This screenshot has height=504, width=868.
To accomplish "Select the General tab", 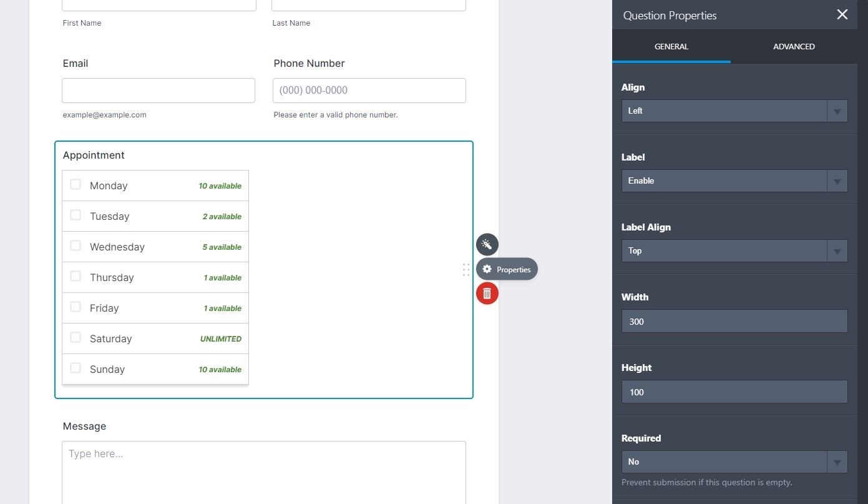I will [671, 47].
